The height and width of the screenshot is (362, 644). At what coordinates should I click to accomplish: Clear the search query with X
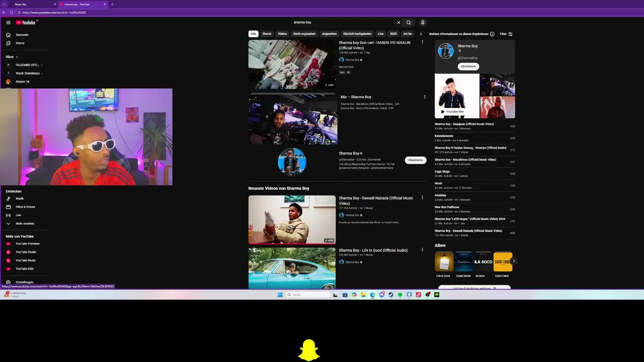point(398,23)
